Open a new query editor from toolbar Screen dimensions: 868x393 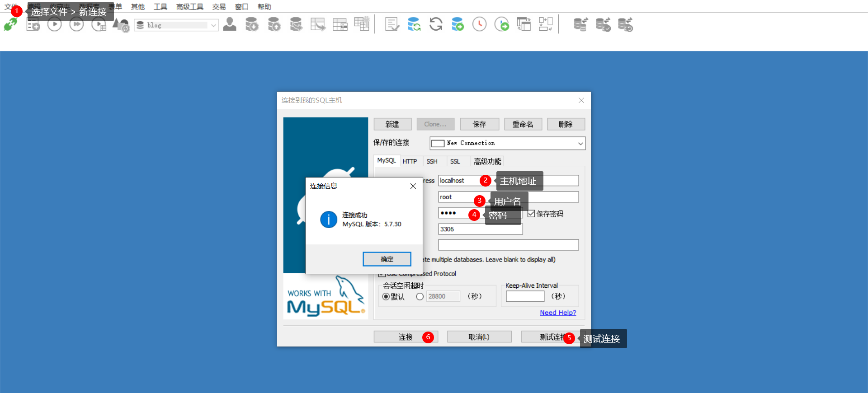(33, 25)
